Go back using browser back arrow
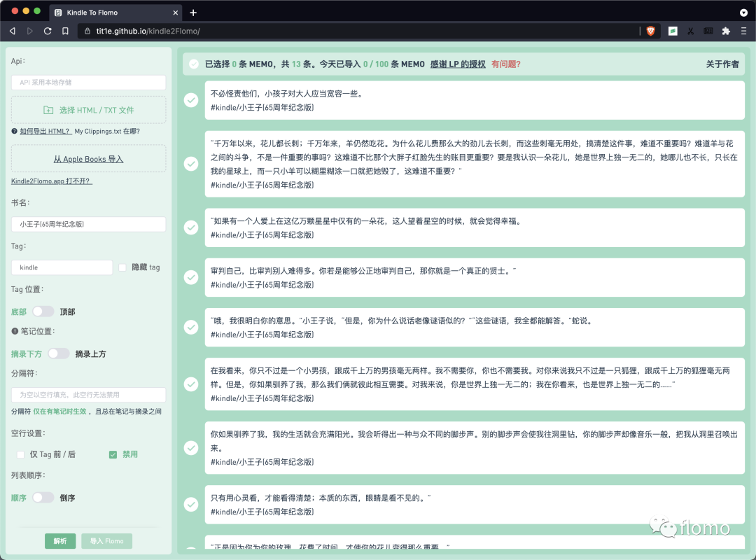This screenshot has height=560, width=756. point(13,31)
